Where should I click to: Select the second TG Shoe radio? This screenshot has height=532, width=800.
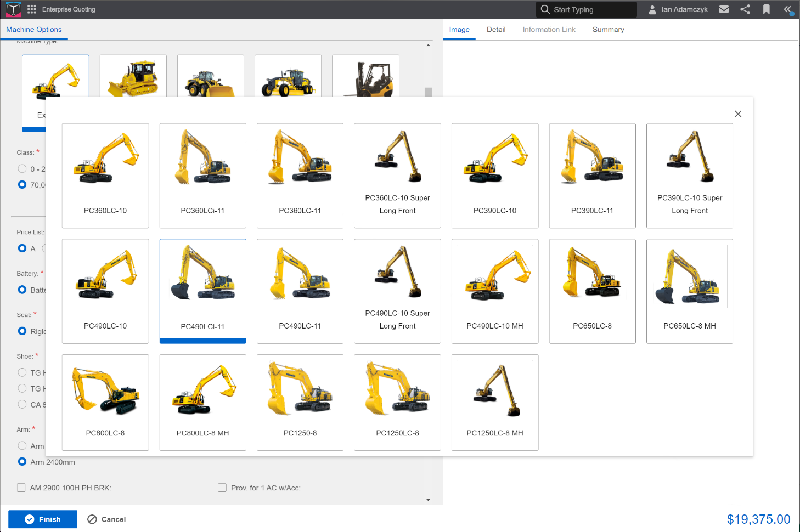click(22, 388)
